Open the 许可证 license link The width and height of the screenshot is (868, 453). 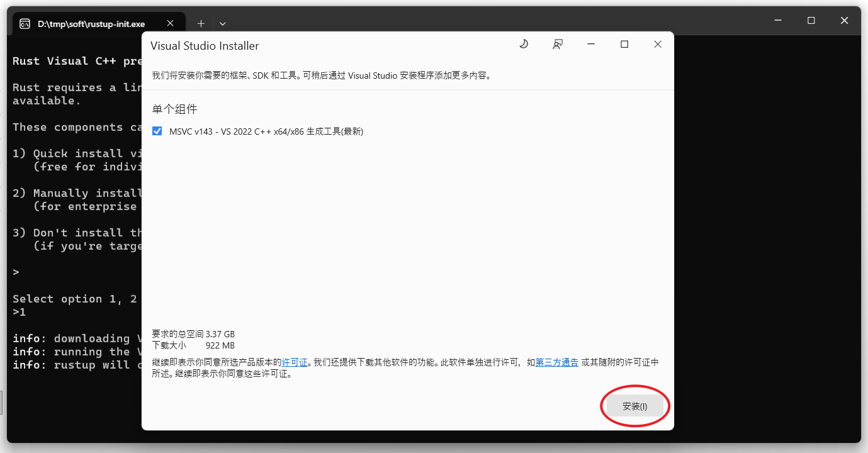295,362
